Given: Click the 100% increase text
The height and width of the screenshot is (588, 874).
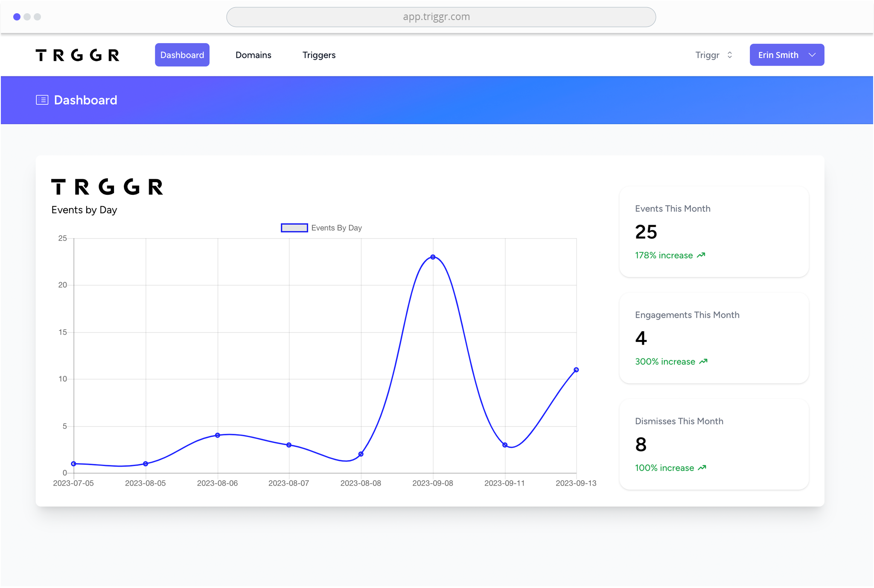Looking at the screenshot, I should (664, 468).
